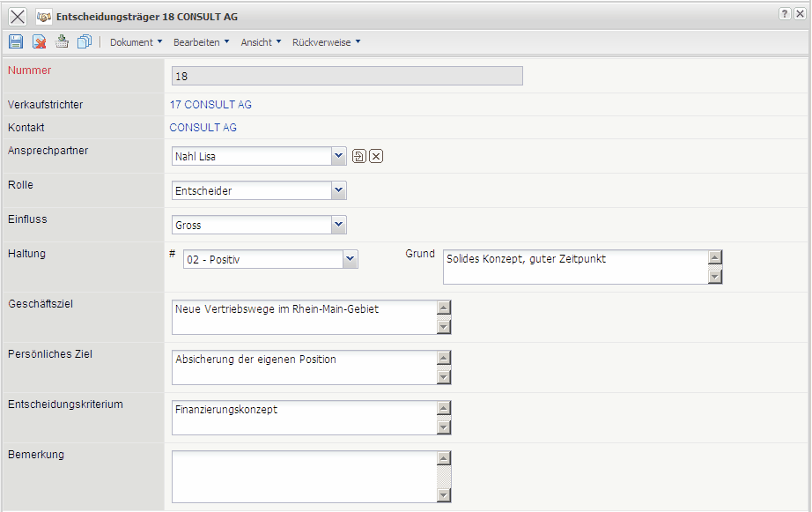Click the help question mark icon
Image resolution: width=812 pixels, height=512 pixels.
click(x=784, y=15)
